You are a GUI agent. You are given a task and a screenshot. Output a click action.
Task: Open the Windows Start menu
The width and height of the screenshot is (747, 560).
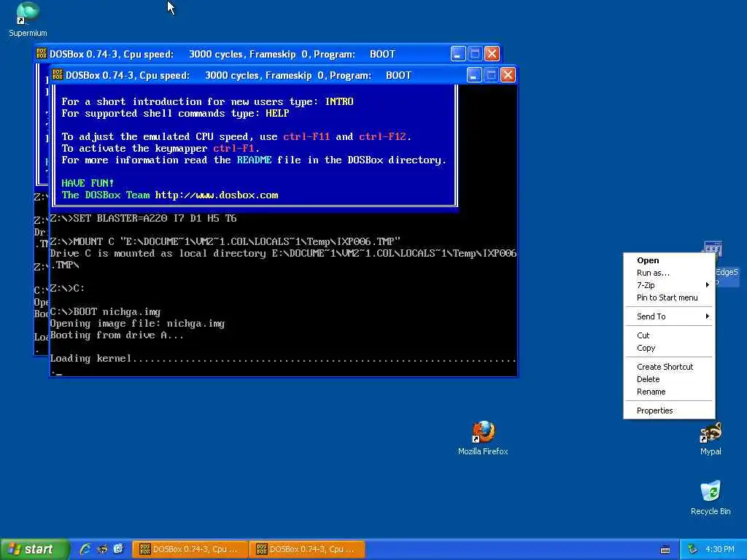34,549
